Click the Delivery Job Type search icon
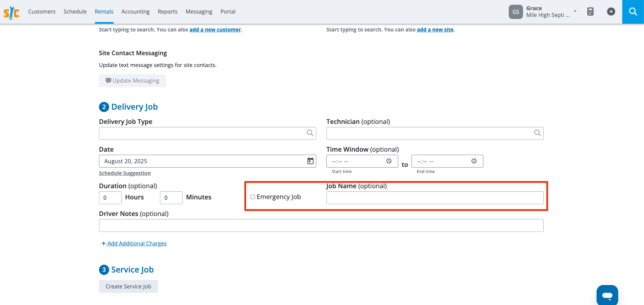Viewport: 644px width, 305px height. (x=310, y=133)
